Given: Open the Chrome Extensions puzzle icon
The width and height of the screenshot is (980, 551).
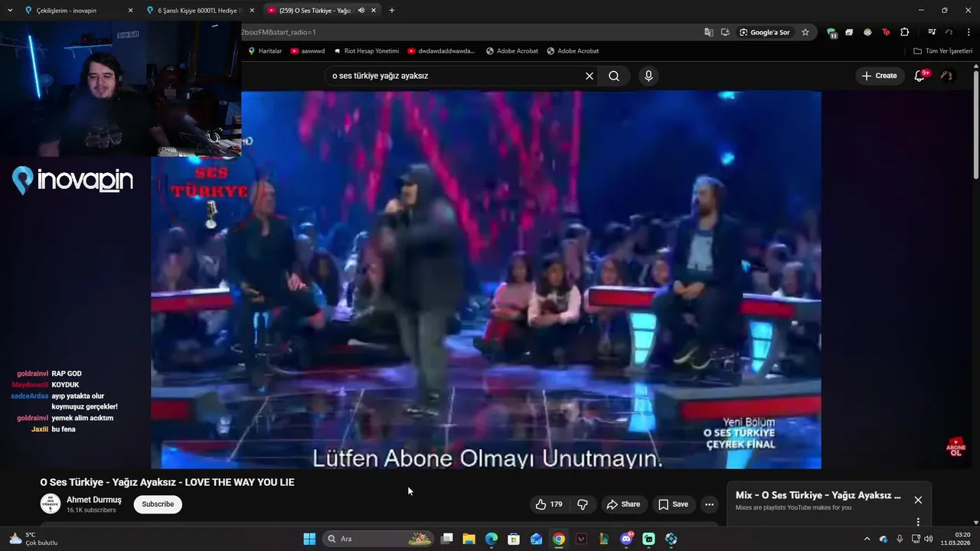Looking at the screenshot, I should pos(905,32).
